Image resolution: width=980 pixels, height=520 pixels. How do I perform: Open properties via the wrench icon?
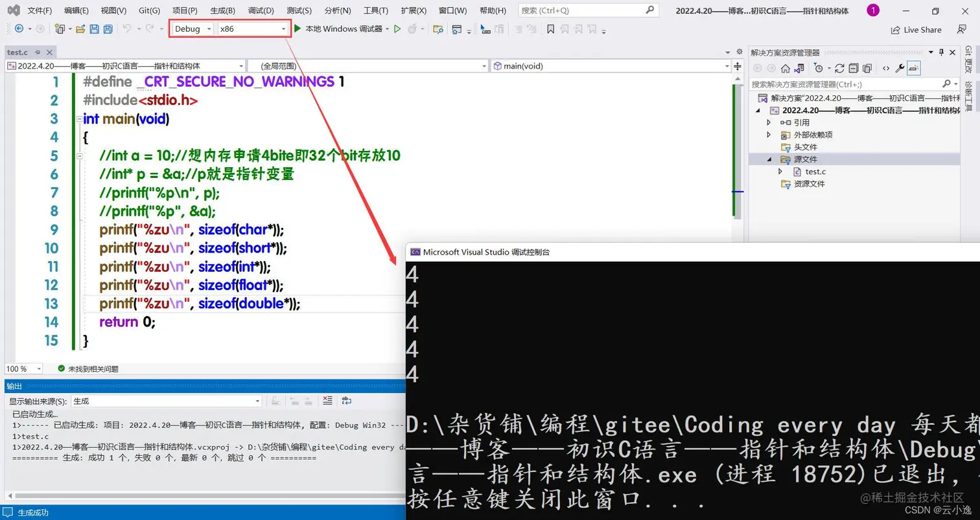click(x=900, y=68)
